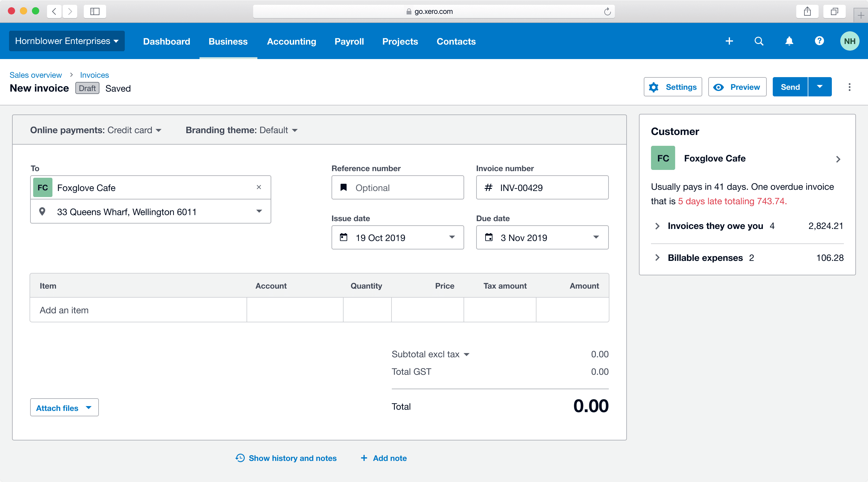Screen dimensions: 868x482
Task: Go to Dashboard menu
Action: pyautogui.click(x=166, y=41)
